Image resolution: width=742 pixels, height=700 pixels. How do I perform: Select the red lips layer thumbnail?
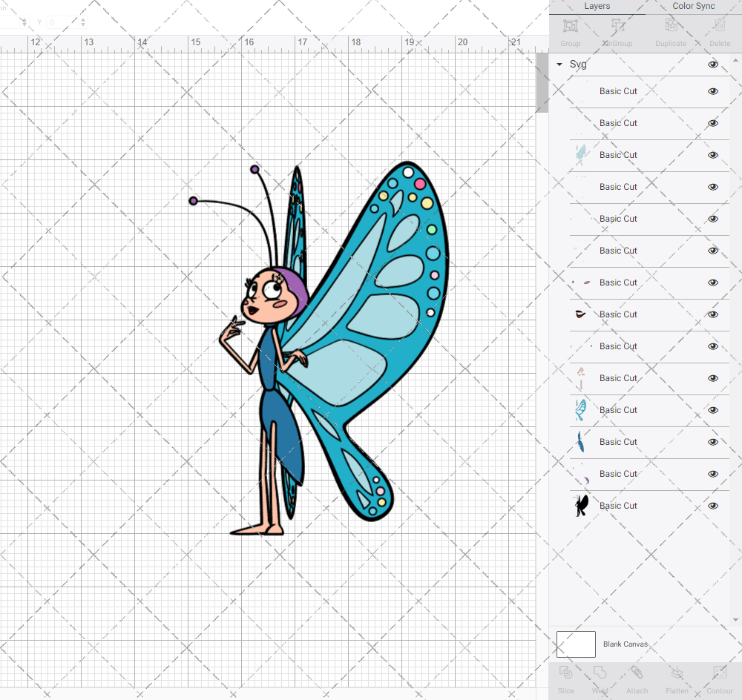pyautogui.click(x=581, y=314)
